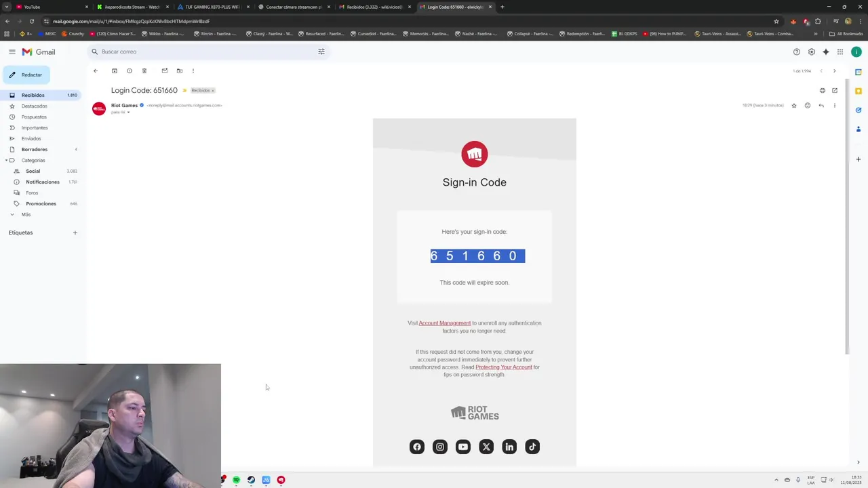Screen dimensions: 868x488
Task: Expand Más in the sidebar
Action: click(26, 214)
